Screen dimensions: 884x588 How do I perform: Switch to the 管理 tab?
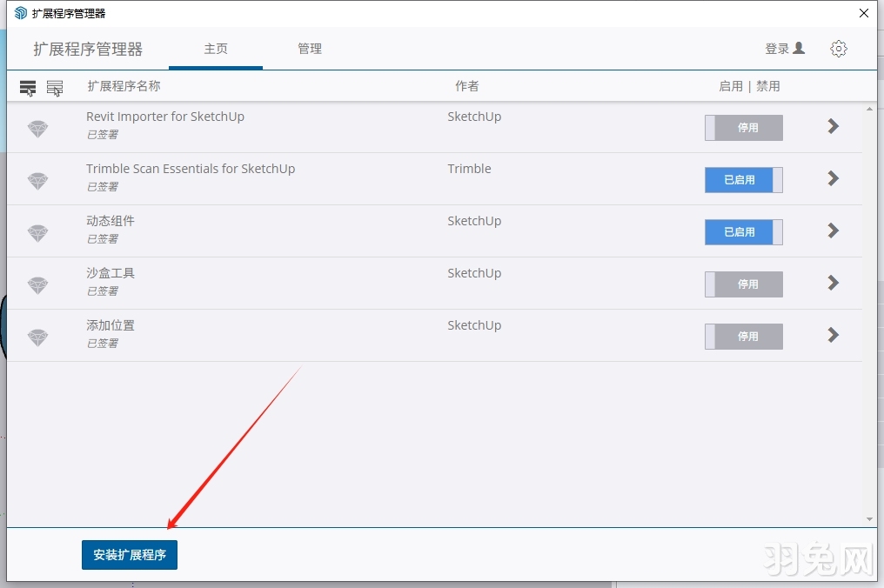click(x=310, y=49)
